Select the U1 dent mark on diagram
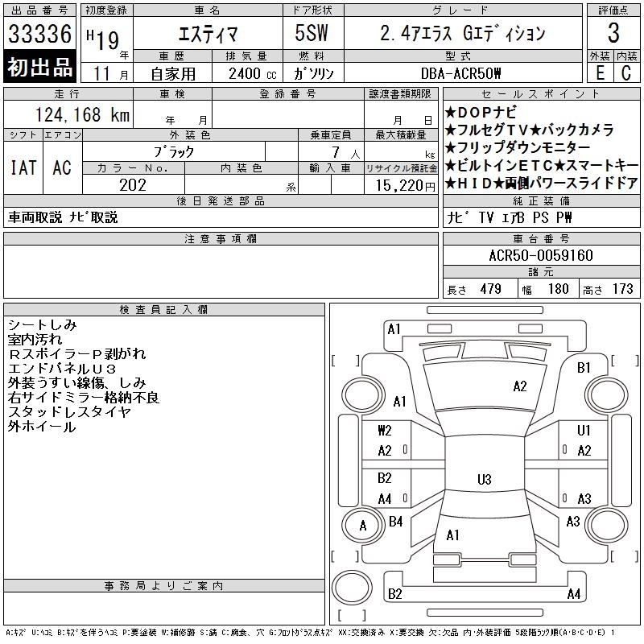 click(584, 431)
